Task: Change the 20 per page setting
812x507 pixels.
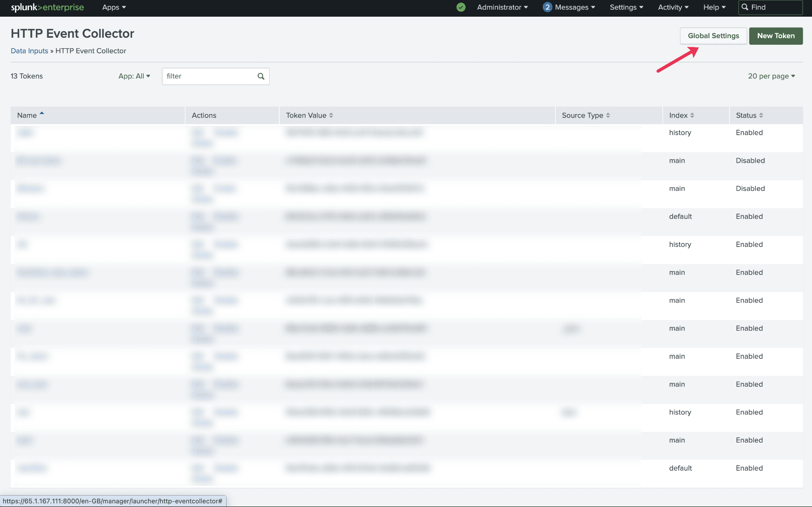Action: tap(771, 76)
